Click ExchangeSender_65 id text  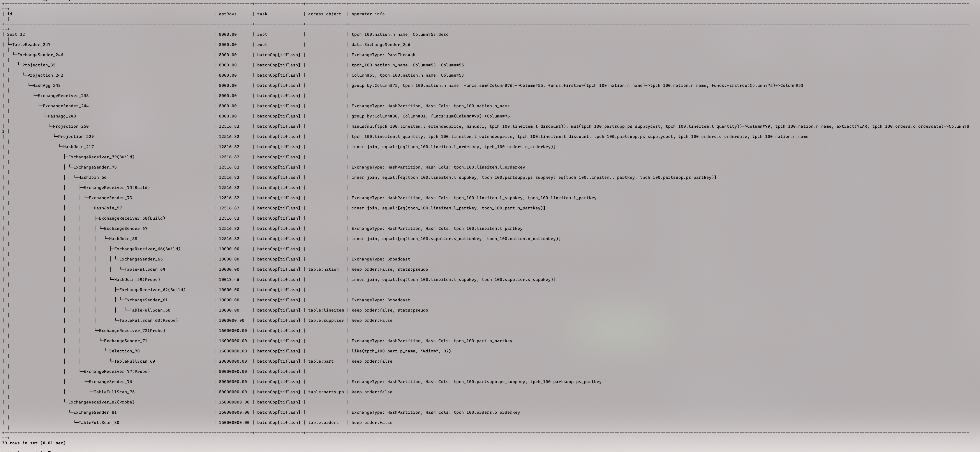(x=141, y=259)
